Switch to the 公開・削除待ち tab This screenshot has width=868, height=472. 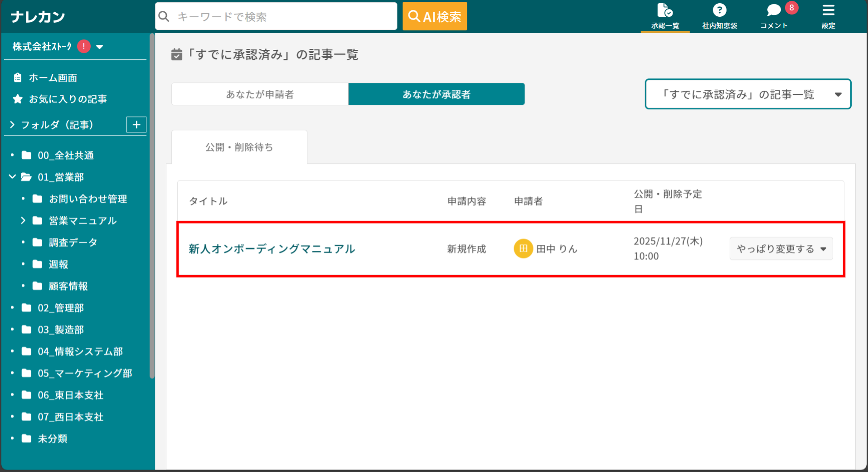(239, 146)
